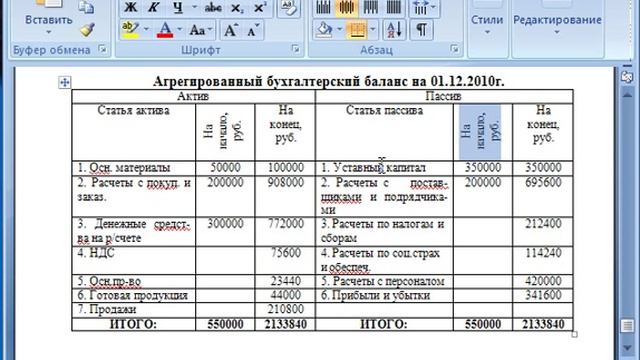Toggle the ruler button above scrollbar
640x360 pixels.
tap(627, 77)
